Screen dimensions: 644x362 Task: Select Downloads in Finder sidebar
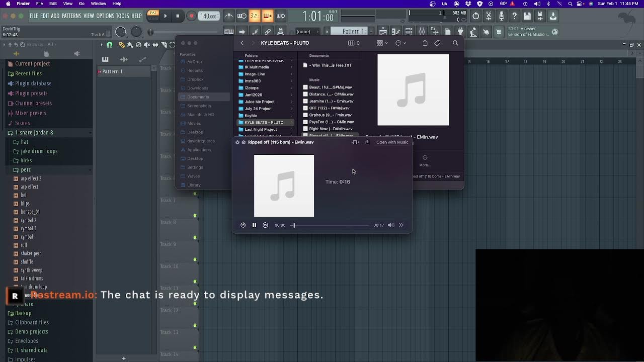click(x=197, y=88)
